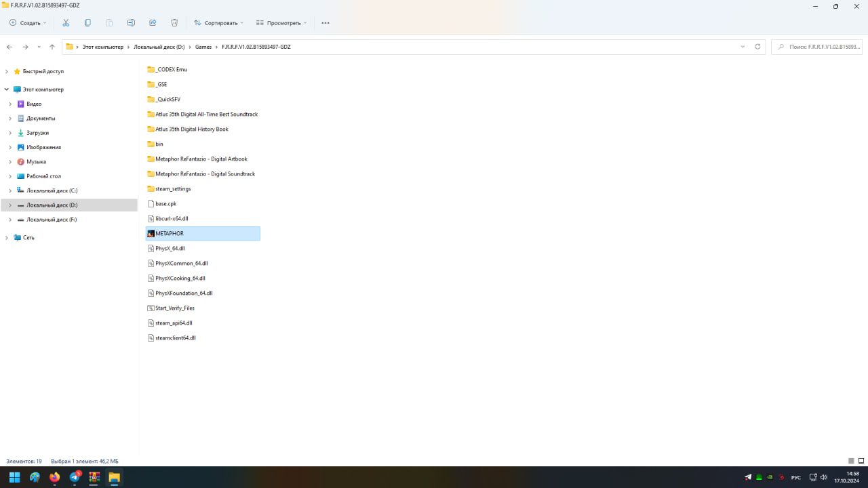Select PhysXFoundation_64.dll file
The width and height of the screenshot is (868, 488).
pos(180,293)
